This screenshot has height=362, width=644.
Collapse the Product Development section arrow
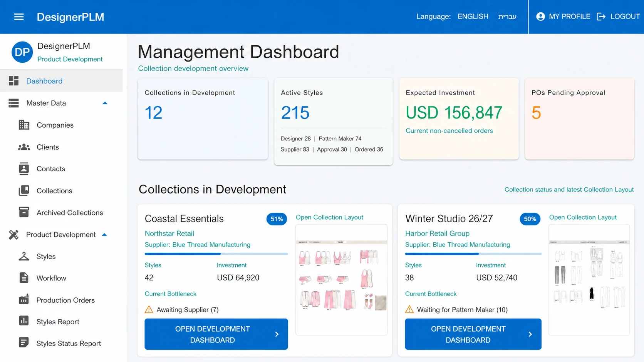[x=104, y=235]
